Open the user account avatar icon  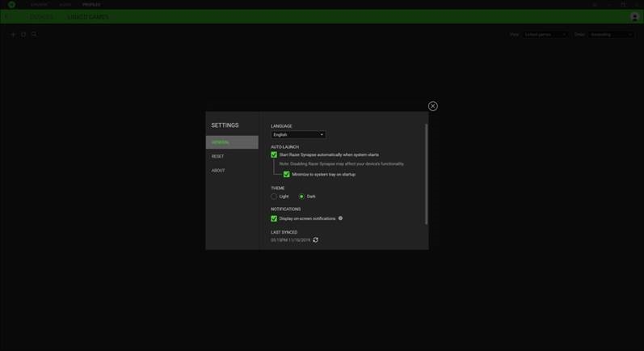(x=634, y=17)
